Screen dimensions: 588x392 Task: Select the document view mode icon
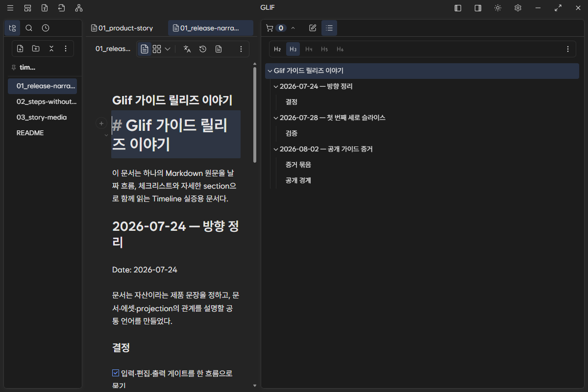click(x=145, y=49)
